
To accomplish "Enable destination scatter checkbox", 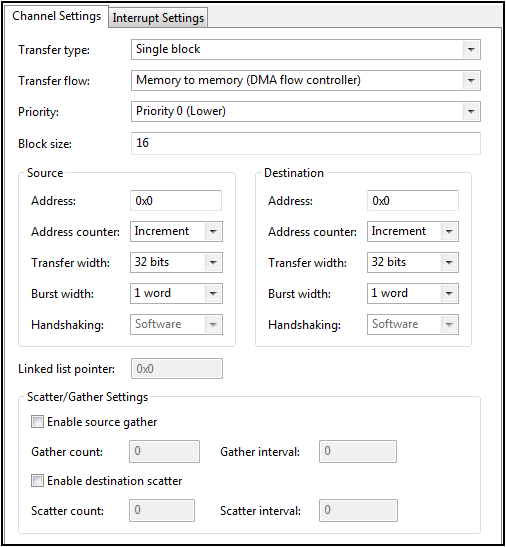I will (37, 480).
